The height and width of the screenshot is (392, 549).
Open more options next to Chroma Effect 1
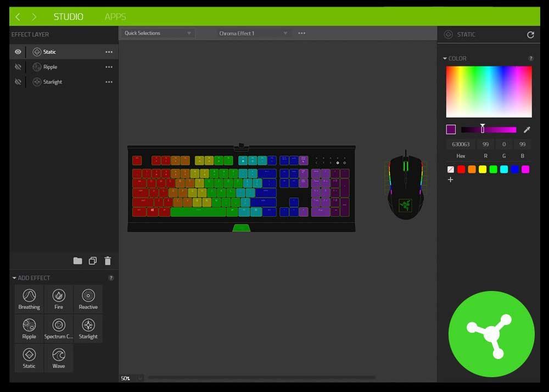[x=301, y=33]
